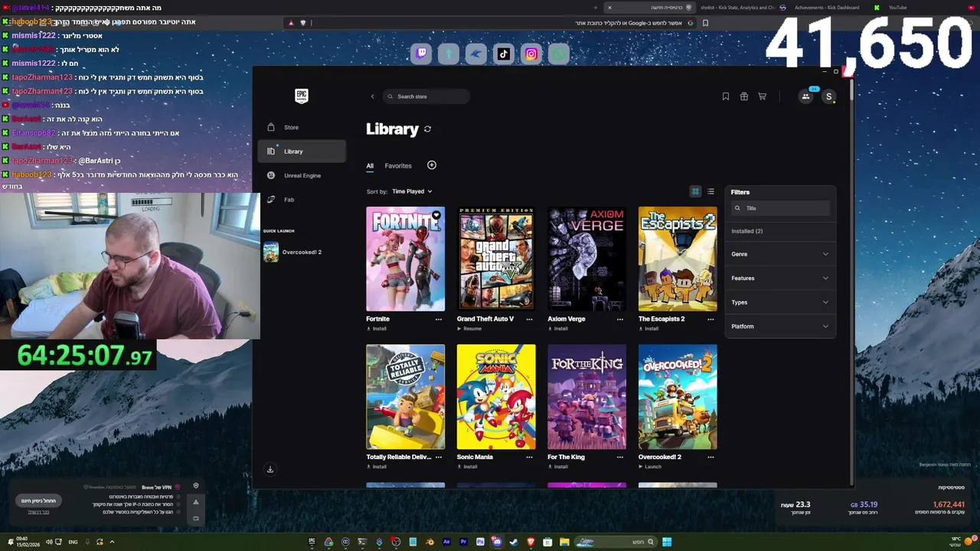Expand the Platform filter
This screenshot has height=551, width=980.
[x=779, y=326]
